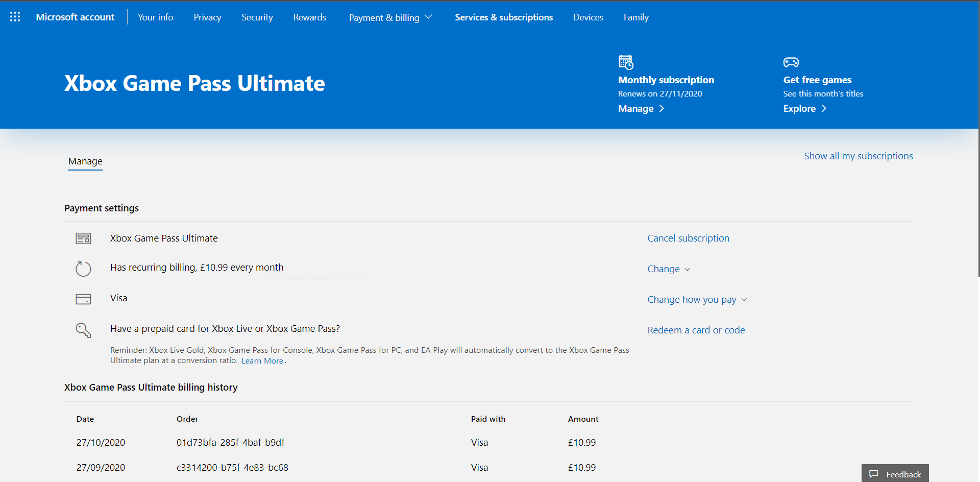Click the credit card icon next to Visa

[83, 299]
